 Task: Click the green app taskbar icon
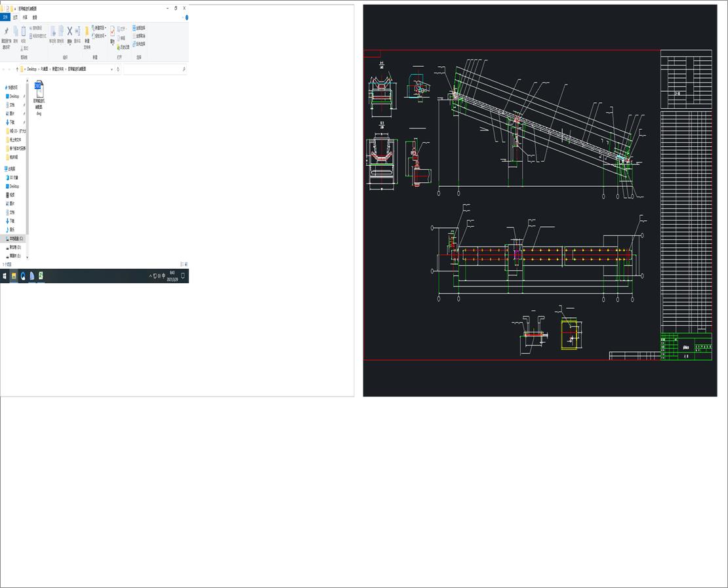coord(41,276)
